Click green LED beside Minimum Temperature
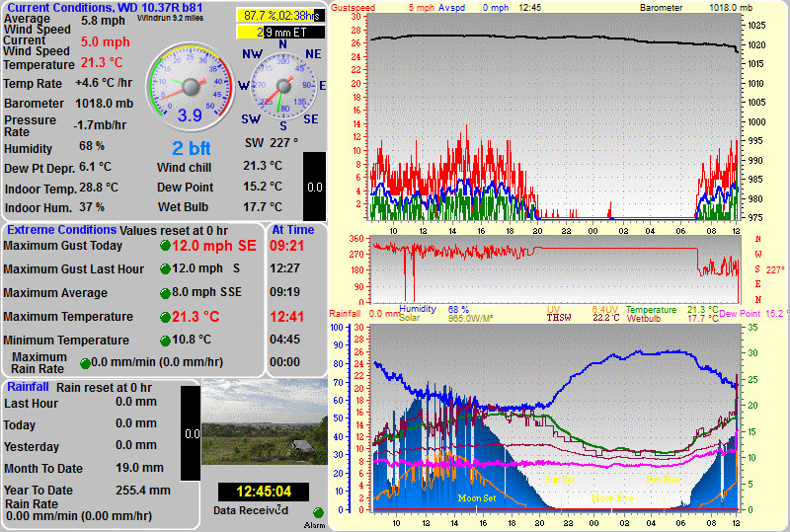Image resolution: width=790 pixels, height=532 pixels. pos(165,341)
